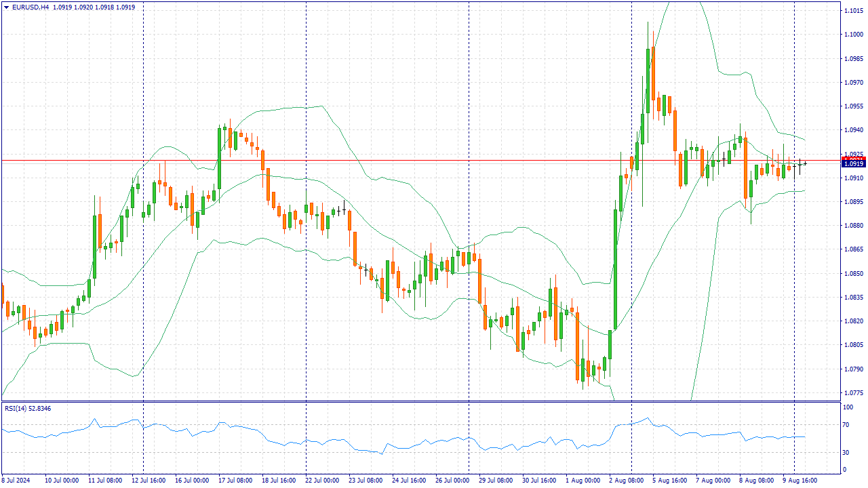Collapse the quote panel via the triangle arrow
Viewport: 868px width, 488px height.
(x=6, y=5)
